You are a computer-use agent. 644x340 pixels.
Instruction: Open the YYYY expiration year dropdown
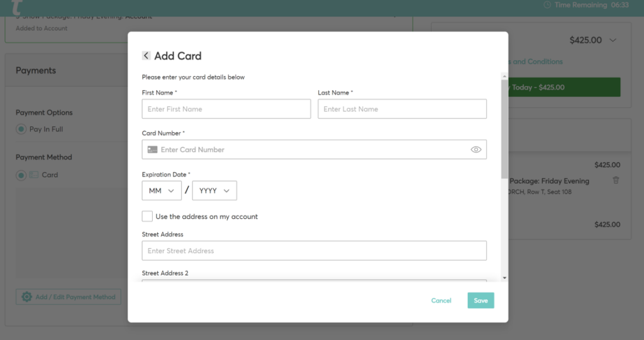(214, 191)
